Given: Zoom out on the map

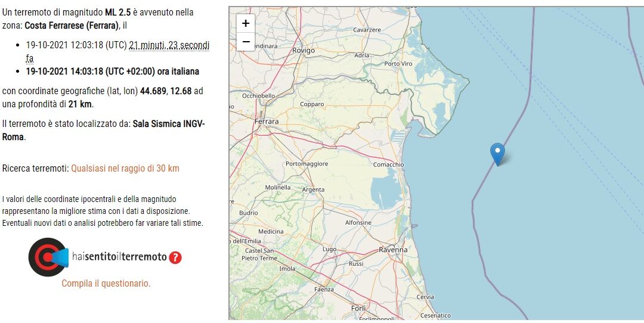Looking at the screenshot, I should (246, 42).
